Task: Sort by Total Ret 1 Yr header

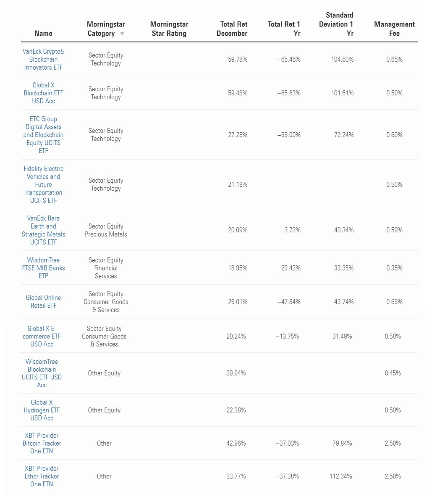Action: 284,29
